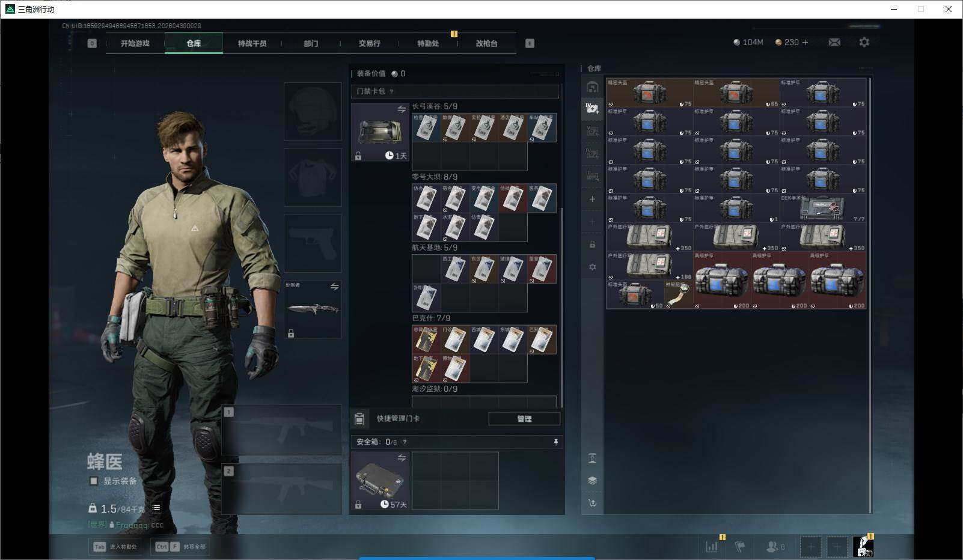Open the 部门 tab
Image resolution: width=963 pixels, height=560 pixels.
311,43
